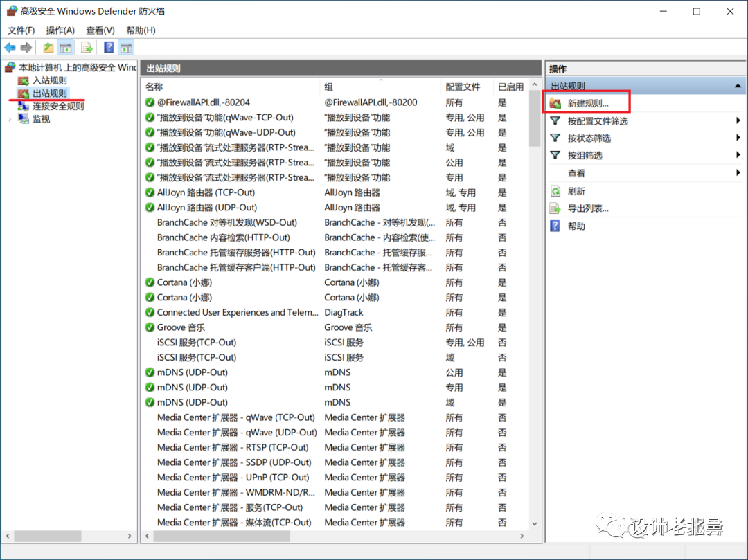Click green check icon of AllJoyn 路由器 (TCP-Out)
748x560 pixels.
[150, 192]
